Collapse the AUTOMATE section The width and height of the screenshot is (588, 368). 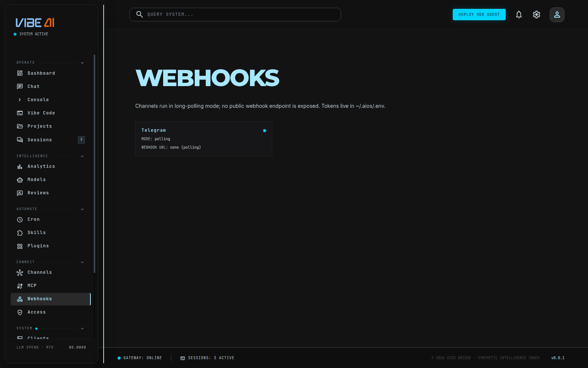[82, 209]
